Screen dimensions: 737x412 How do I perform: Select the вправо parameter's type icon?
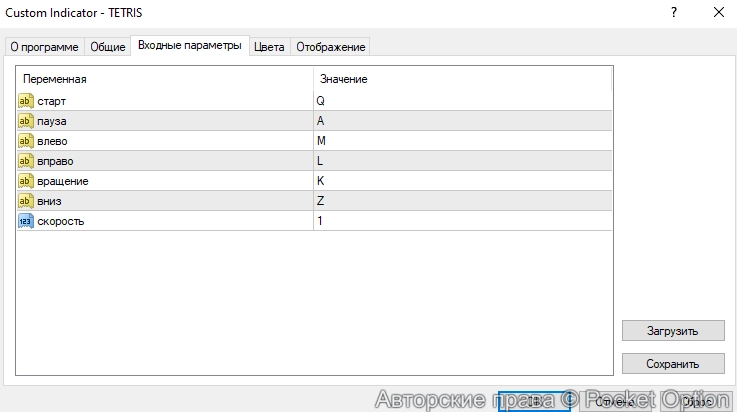point(26,161)
